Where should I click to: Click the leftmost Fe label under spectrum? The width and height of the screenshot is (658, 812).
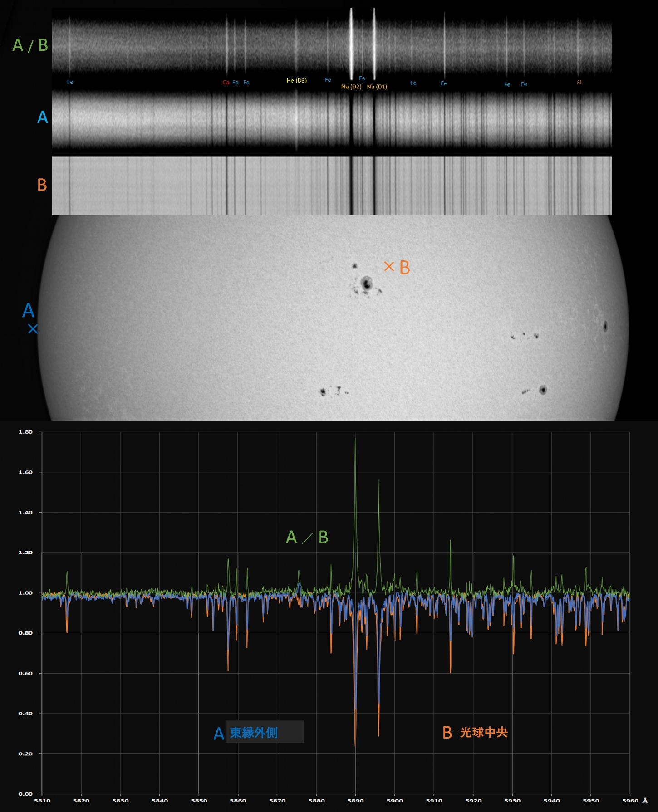pos(70,82)
